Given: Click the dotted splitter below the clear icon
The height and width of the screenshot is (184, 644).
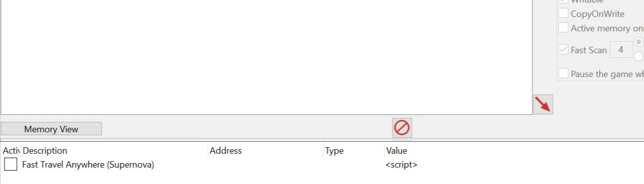Looking at the screenshot, I should click(x=402, y=140).
